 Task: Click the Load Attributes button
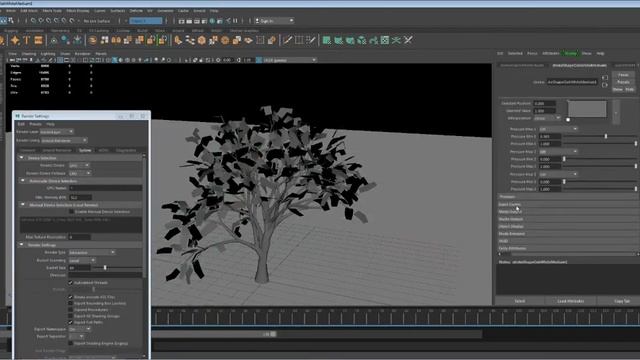tap(571, 301)
